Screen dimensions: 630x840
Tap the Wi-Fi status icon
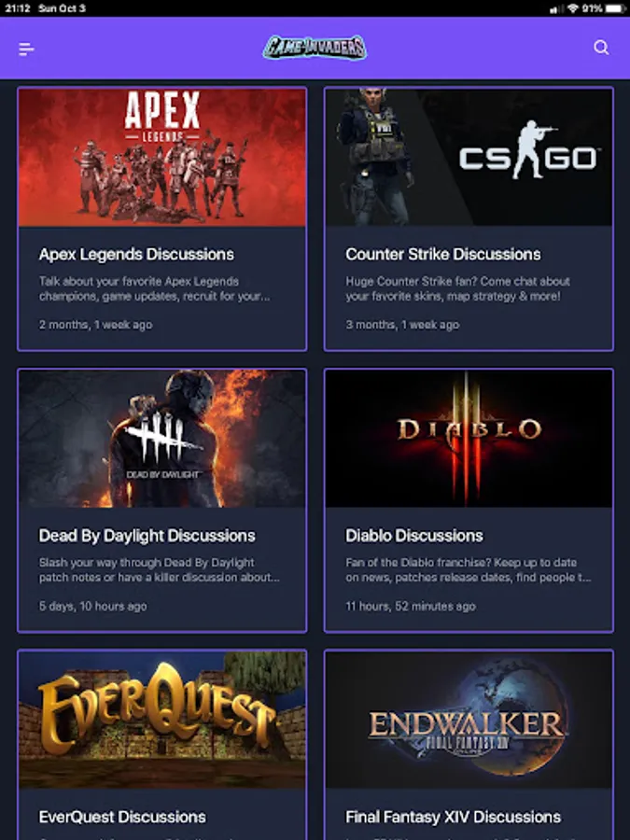(x=573, y=8)
